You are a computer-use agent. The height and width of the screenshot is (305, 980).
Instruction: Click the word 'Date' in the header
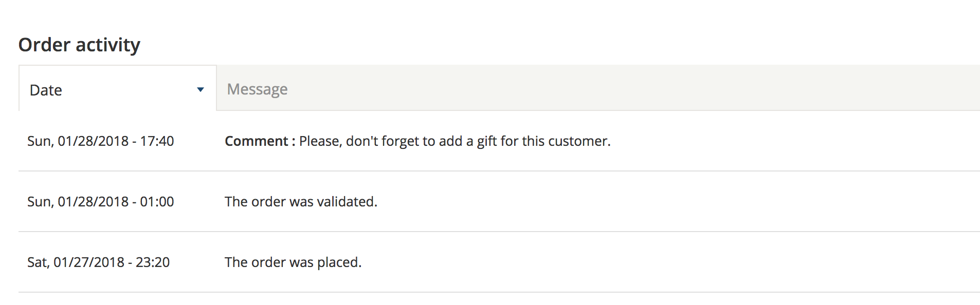tap(46, 90)
